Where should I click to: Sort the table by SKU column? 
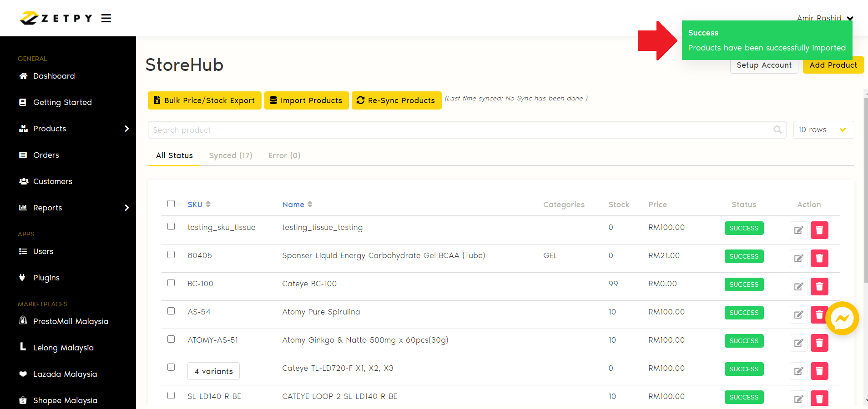199,204
